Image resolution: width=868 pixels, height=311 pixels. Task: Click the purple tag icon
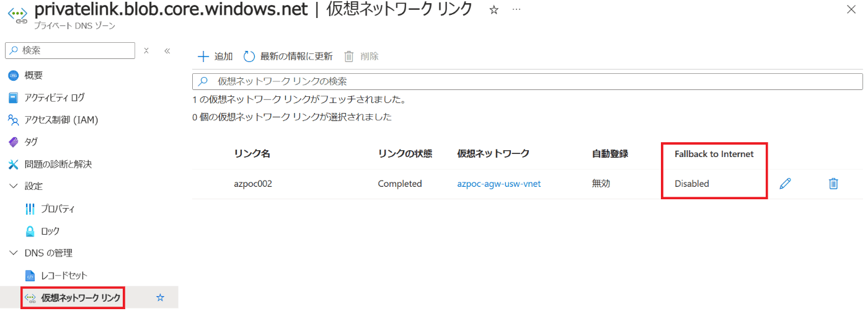pyautogui.click(x=14, y=142)
